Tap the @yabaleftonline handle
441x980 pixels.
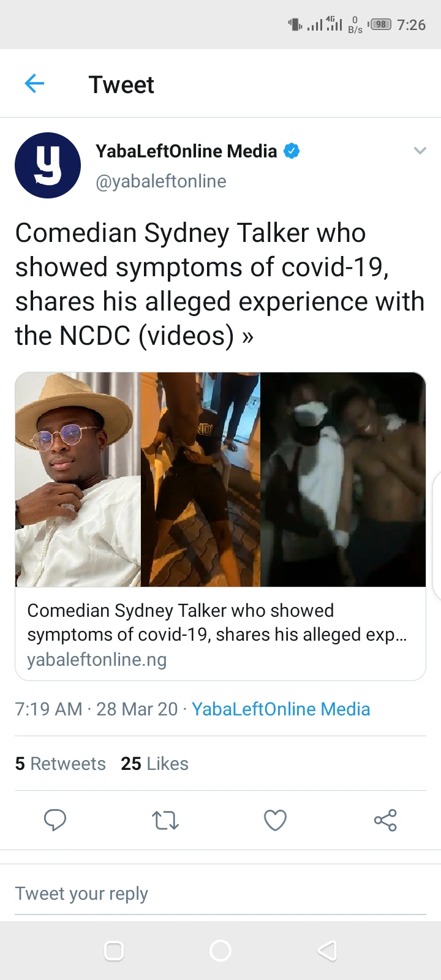click(x=161, y=181)
